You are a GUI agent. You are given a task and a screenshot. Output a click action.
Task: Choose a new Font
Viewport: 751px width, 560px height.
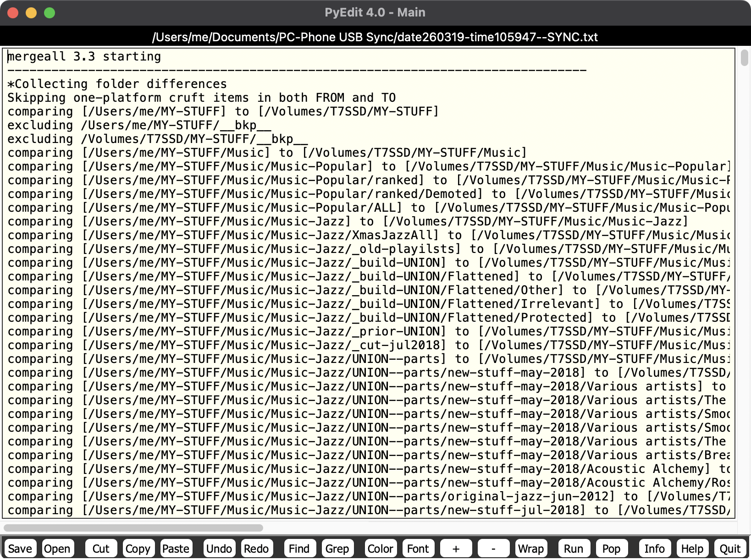coord(418,549)
